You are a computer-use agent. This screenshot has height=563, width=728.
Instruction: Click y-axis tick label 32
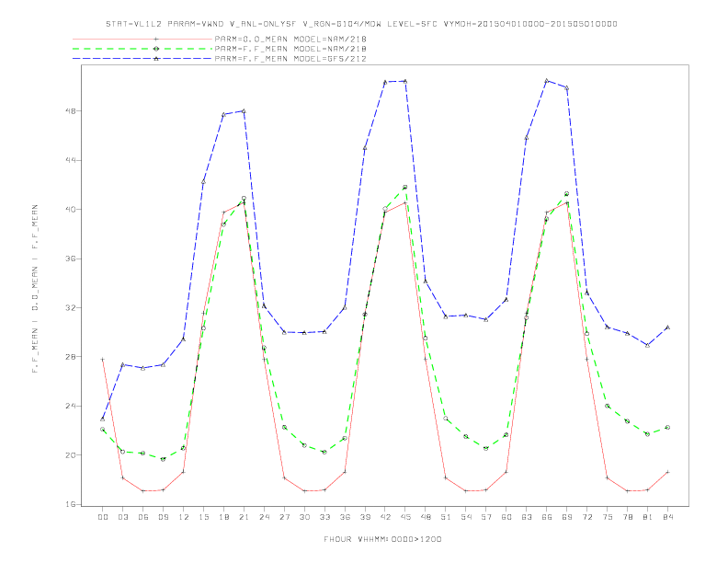[73, 307]
